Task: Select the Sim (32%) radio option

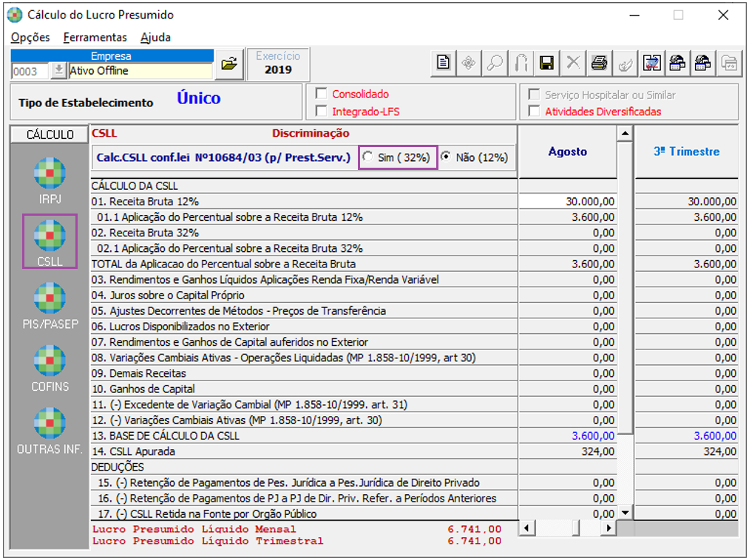Action: point(367,157)
